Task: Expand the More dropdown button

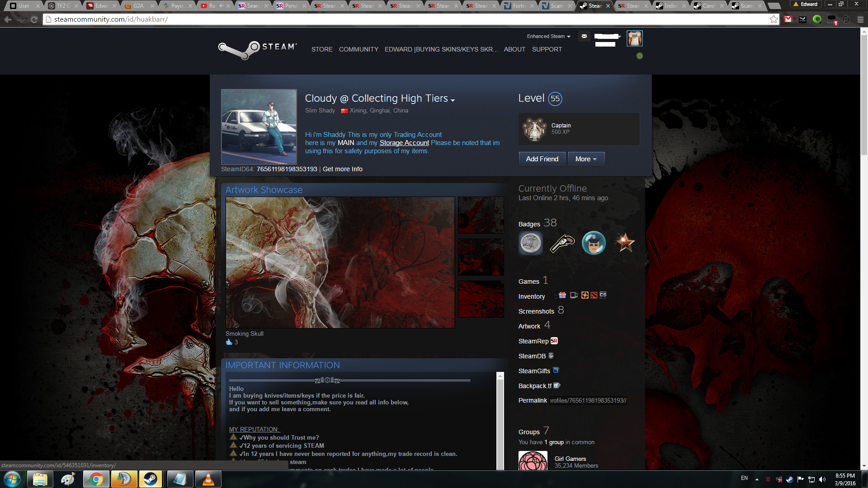Action: click(x=586, y=159)
